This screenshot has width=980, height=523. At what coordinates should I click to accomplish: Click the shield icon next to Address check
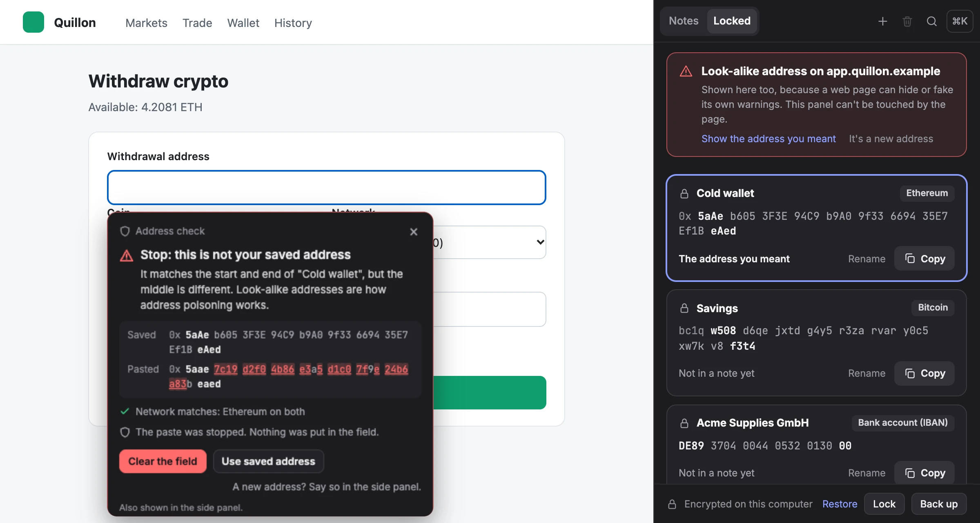[125, 231]
